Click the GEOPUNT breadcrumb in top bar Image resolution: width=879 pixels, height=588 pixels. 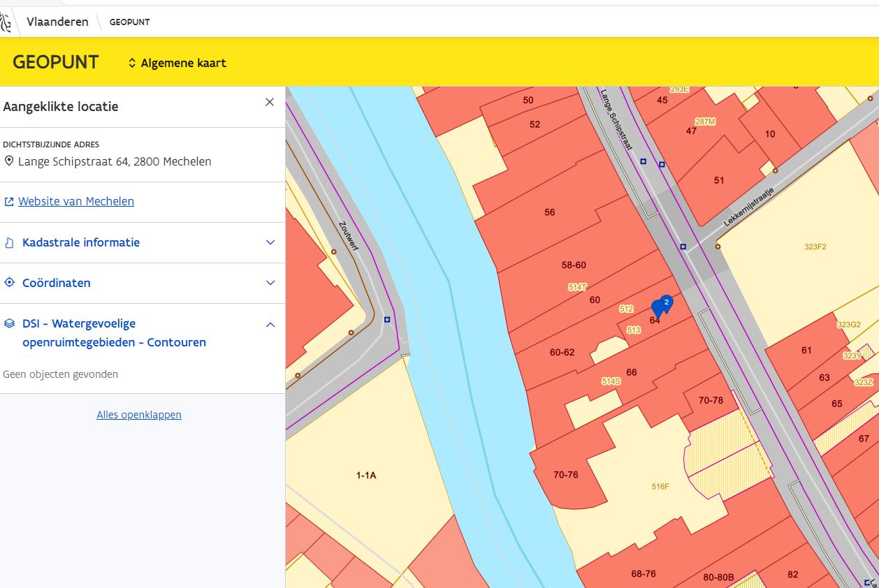pos(129,22)
